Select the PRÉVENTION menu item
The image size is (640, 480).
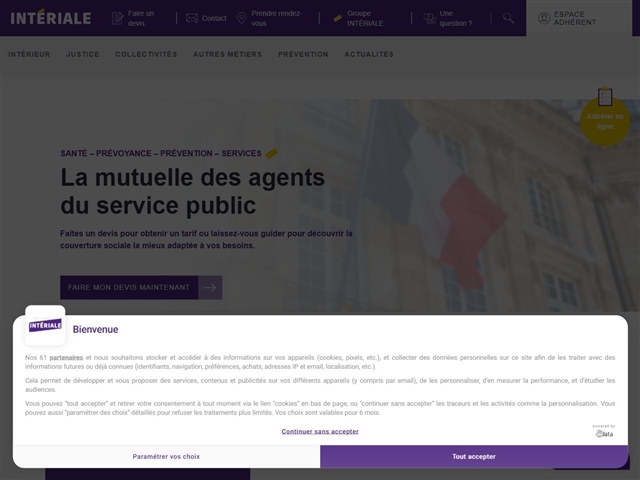click(303, 54)
